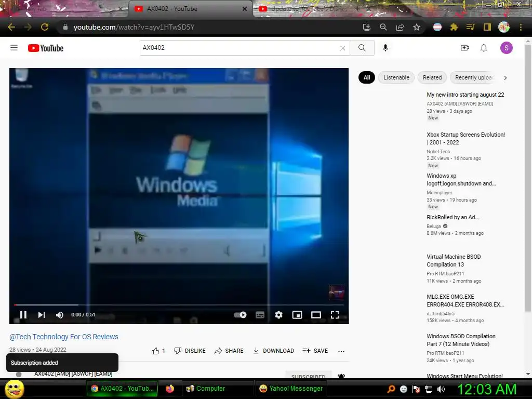Image resolution: width=532 pixels, height=399 pixels.
Task: Open Virtual Machine BSOD Compilation 13 video
Action: pos(454,261)
